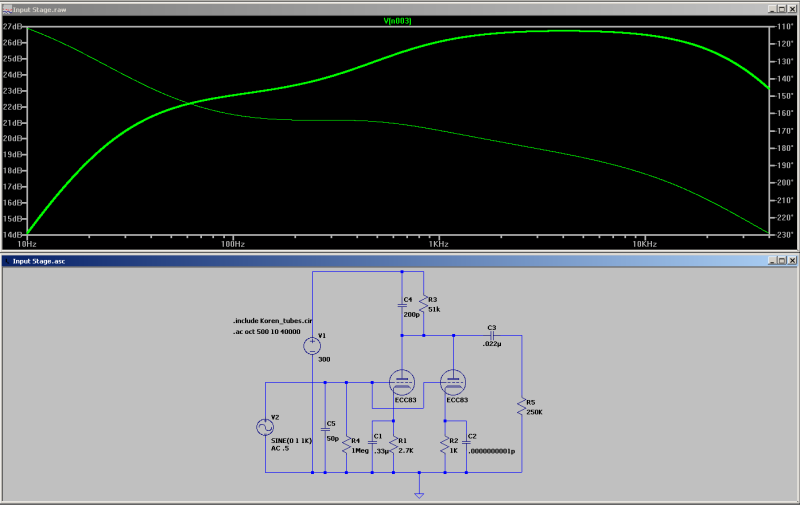Click the 1K value of R2
Image resolution: width=800 pixels, height=505 pixels.
[454, 451]
